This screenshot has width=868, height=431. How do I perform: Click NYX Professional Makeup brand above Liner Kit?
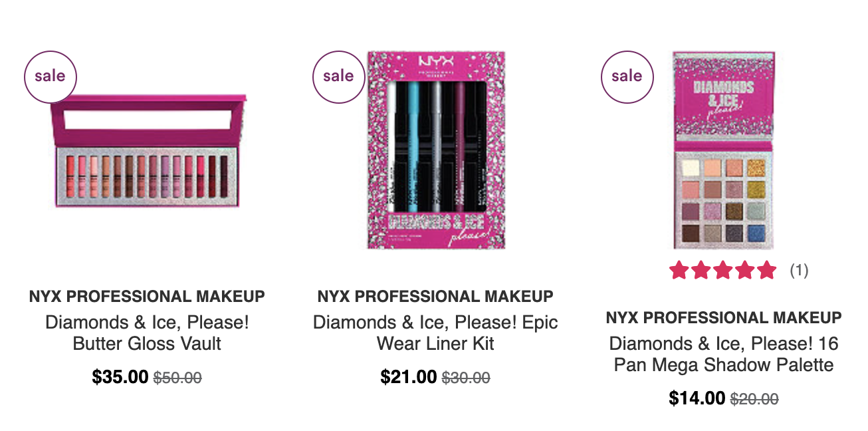tap(435, 296)
